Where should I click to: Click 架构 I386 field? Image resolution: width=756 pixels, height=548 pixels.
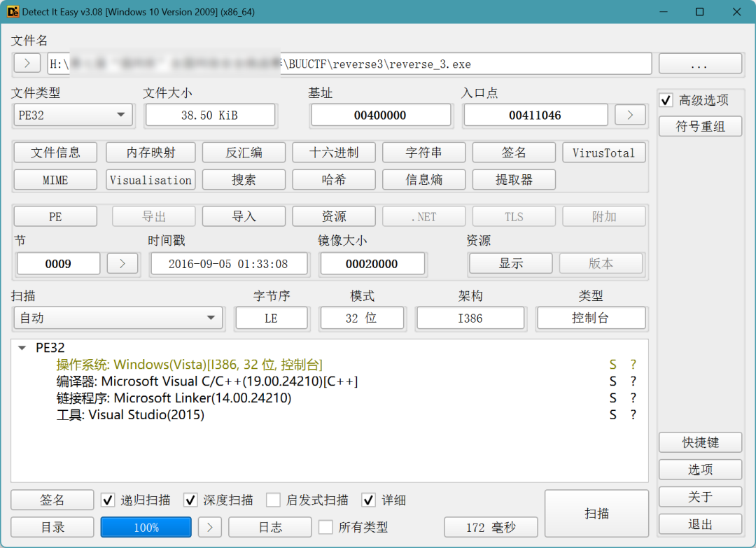coord(470,318)
